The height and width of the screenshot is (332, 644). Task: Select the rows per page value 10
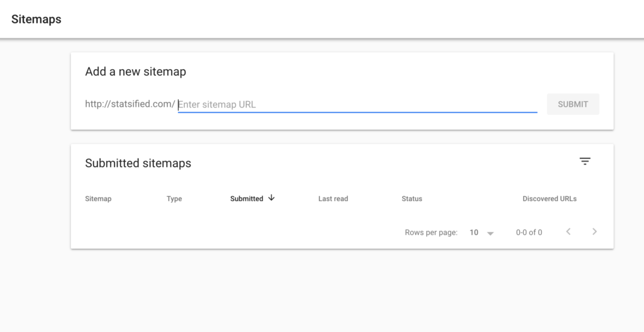(474, 233)
